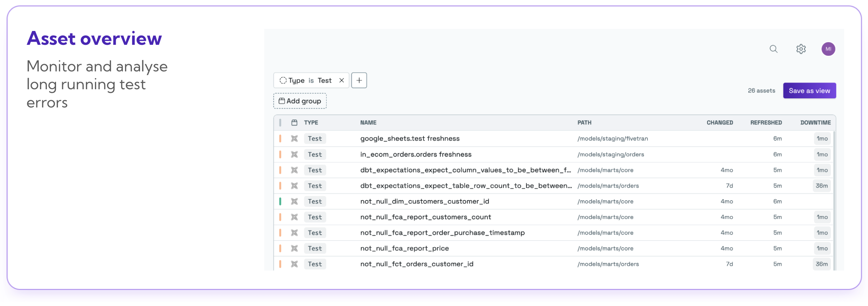Click 36m downtime badge in not_null_fct_orders_customer_id row
This screenshot has width=868, height=306.
(821, 264)
